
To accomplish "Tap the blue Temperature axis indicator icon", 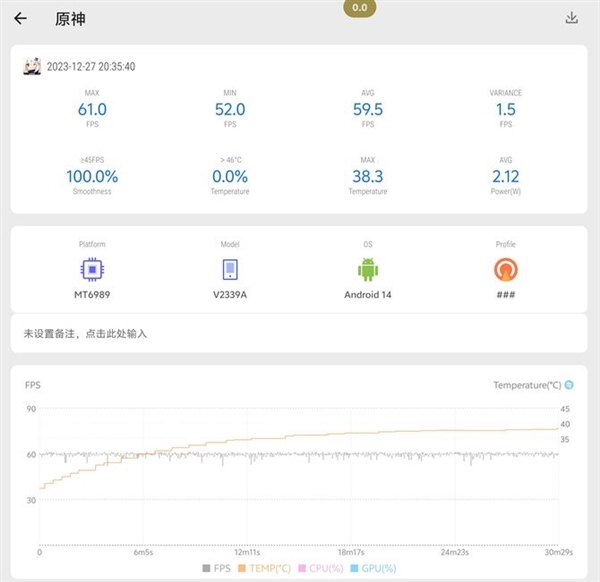I will 569,385.
